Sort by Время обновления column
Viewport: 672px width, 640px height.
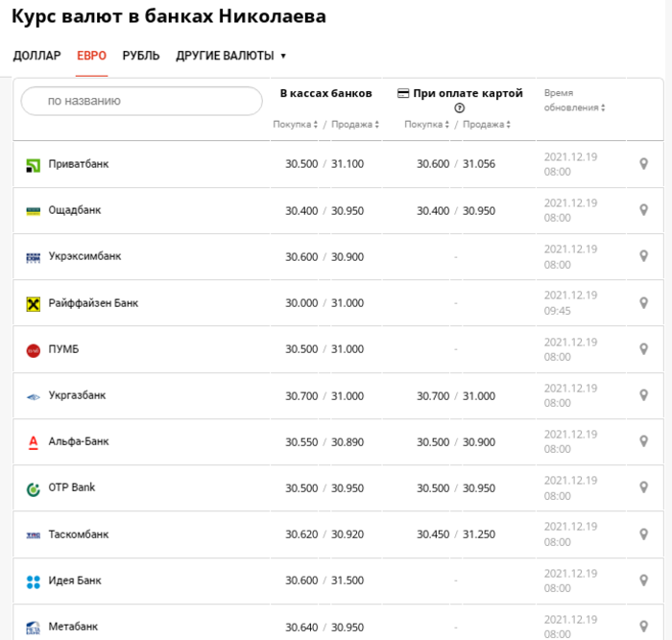tap(574, 107)
